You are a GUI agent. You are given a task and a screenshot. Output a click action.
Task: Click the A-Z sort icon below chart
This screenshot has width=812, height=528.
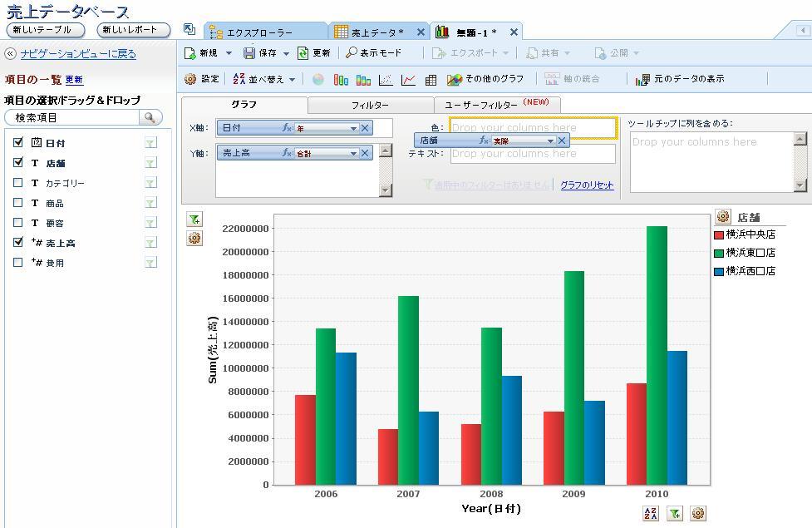point(651,514)
